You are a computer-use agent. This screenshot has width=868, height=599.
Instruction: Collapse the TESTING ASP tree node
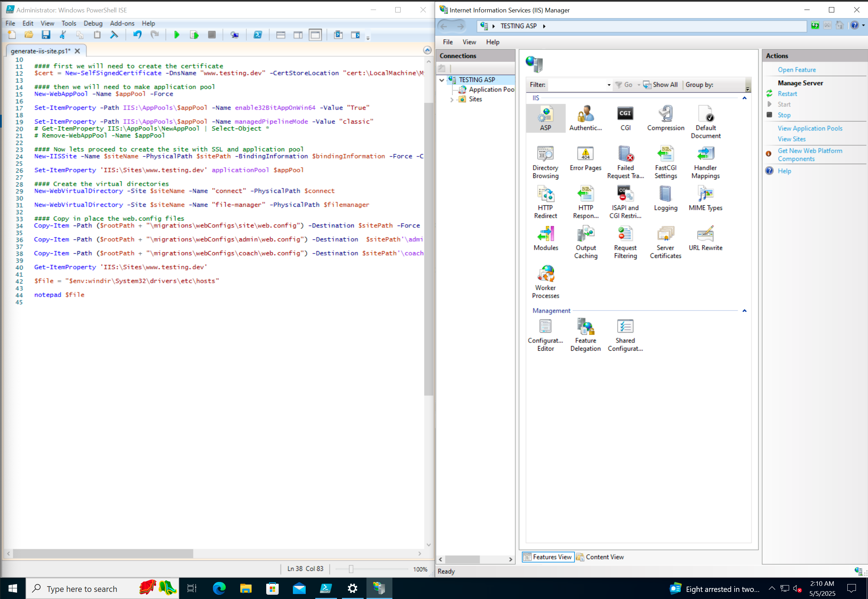pos(442,80)
